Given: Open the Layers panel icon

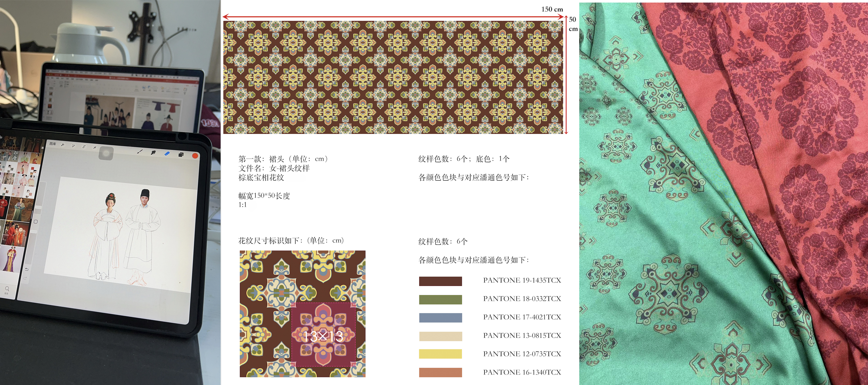Looking at the screenshot, I should point(181,155).
